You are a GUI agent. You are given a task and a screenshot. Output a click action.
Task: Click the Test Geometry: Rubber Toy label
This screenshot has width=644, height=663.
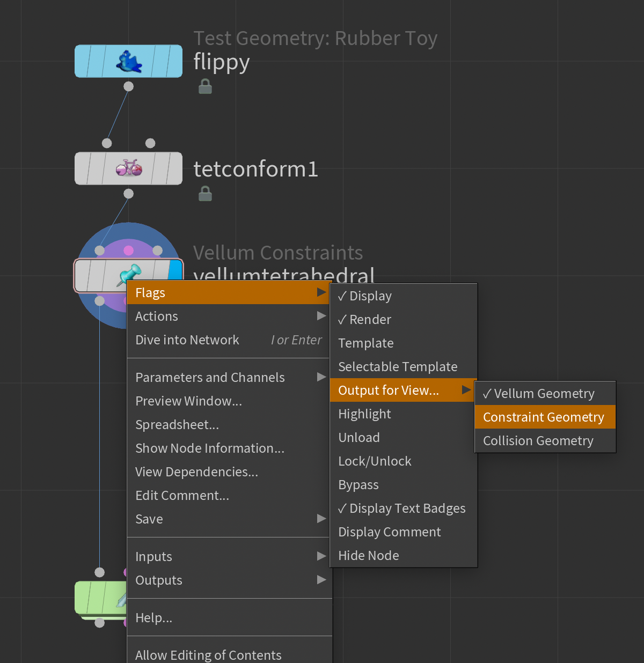(x=316, y=39)
